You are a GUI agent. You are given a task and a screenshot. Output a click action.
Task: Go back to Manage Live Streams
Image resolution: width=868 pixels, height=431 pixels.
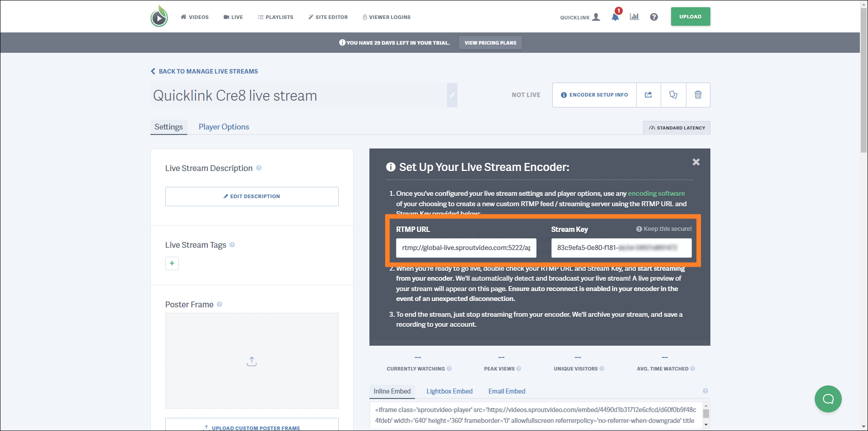coord(204,71)
